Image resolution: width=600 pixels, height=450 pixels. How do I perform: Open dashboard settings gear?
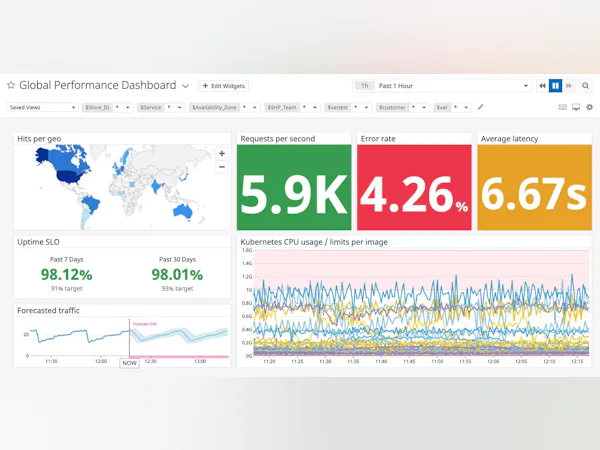pyautogui.click(x=590, y=107)
